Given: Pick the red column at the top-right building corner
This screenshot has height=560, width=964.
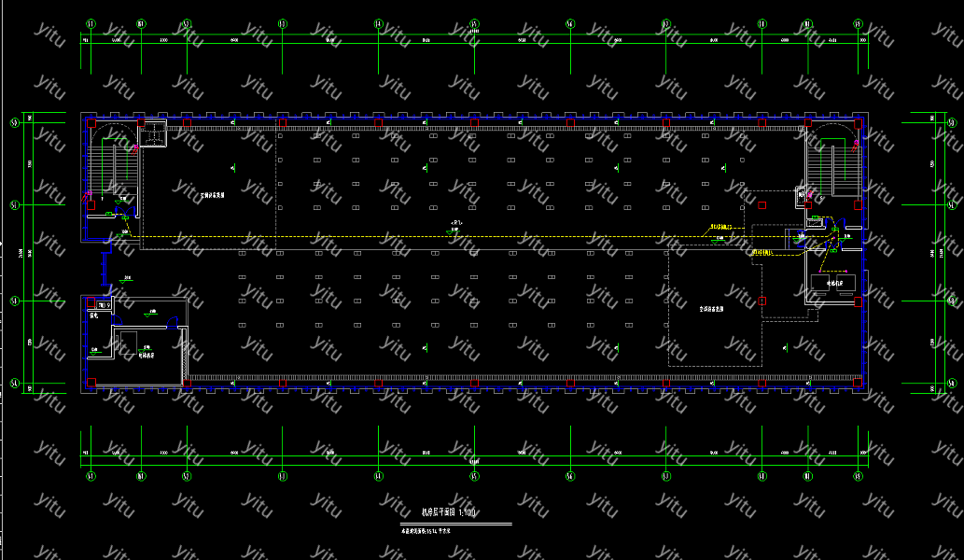Looking at the screenshot, I should coord(856,122).
